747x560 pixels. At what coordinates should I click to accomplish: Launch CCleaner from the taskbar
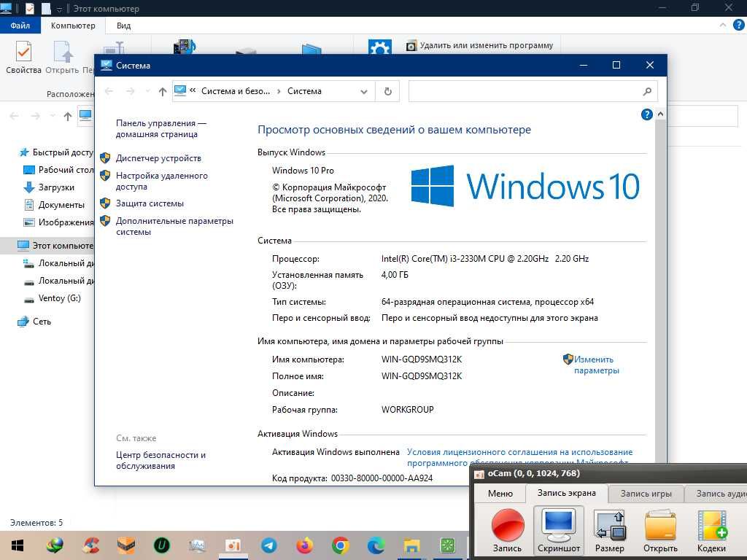click(x=90, y=545)
